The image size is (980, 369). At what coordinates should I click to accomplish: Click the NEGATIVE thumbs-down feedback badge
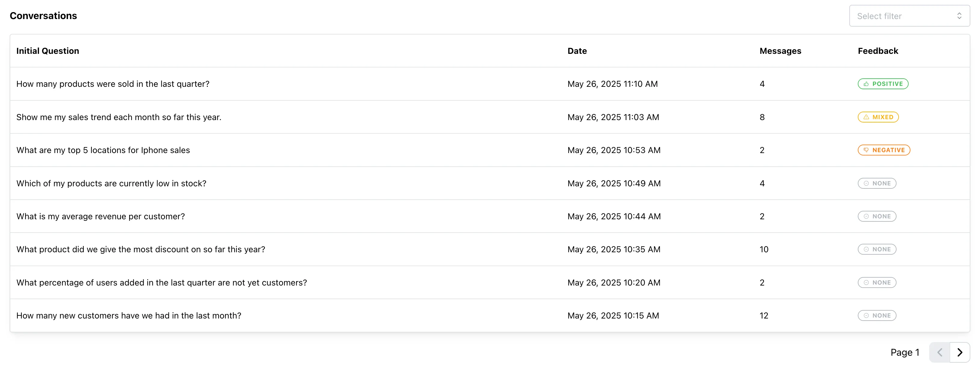pos(884,150)
